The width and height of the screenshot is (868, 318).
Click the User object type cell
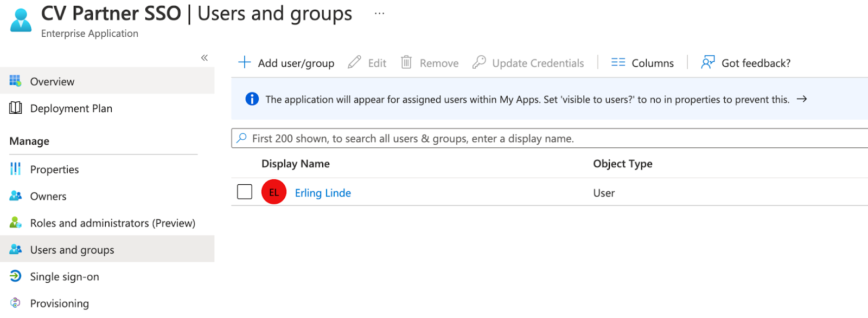[604, 193]
